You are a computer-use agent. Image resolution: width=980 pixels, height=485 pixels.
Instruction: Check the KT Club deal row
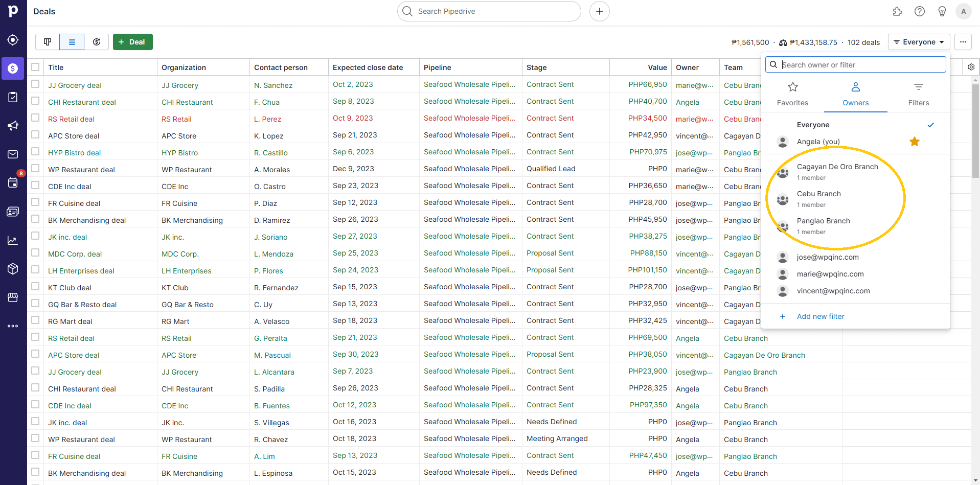click(35, 286)
